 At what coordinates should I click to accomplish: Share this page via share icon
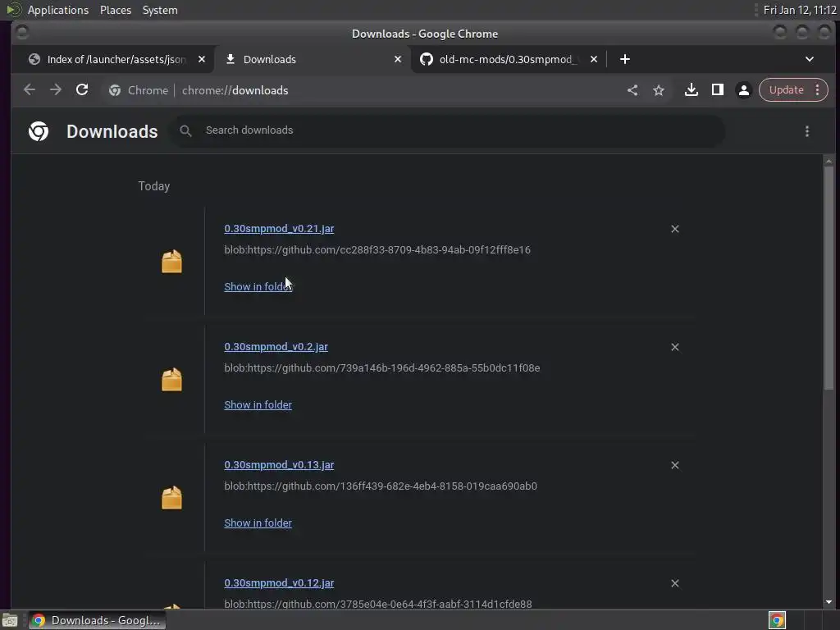632,90
